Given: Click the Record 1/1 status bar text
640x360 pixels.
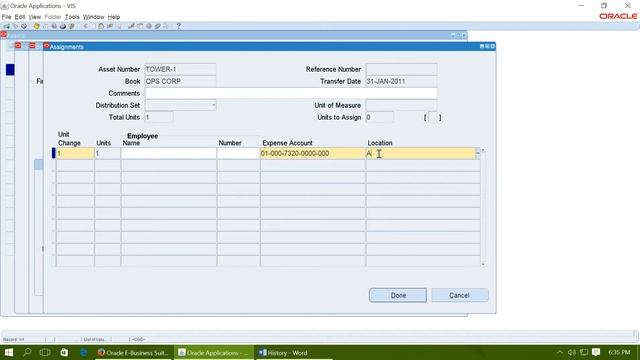Looking at the screenshot, I should (x=13, y=339).
